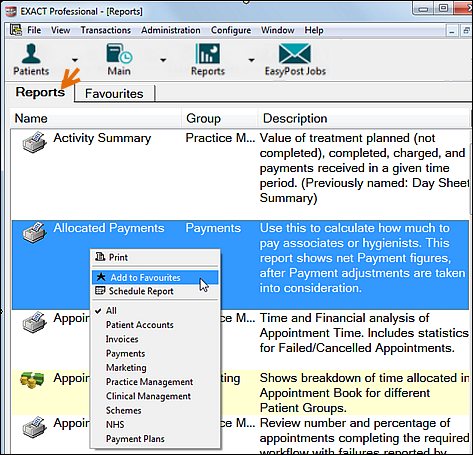473x455 pixels.
Task: Open the File menu
Action: [x=34, y=30]
